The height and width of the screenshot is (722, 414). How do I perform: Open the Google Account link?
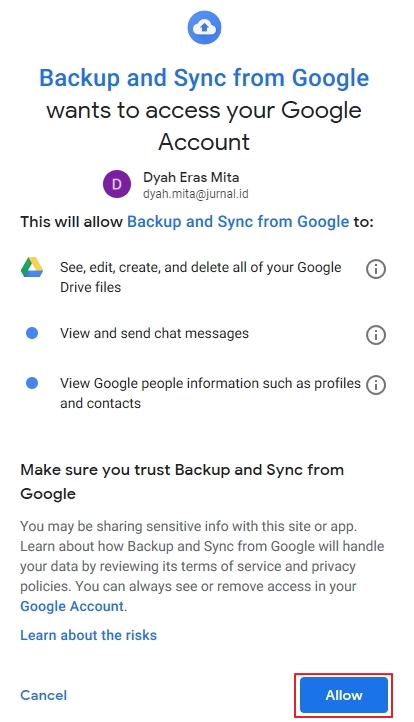pyautogui.click(x=72, y=606)
